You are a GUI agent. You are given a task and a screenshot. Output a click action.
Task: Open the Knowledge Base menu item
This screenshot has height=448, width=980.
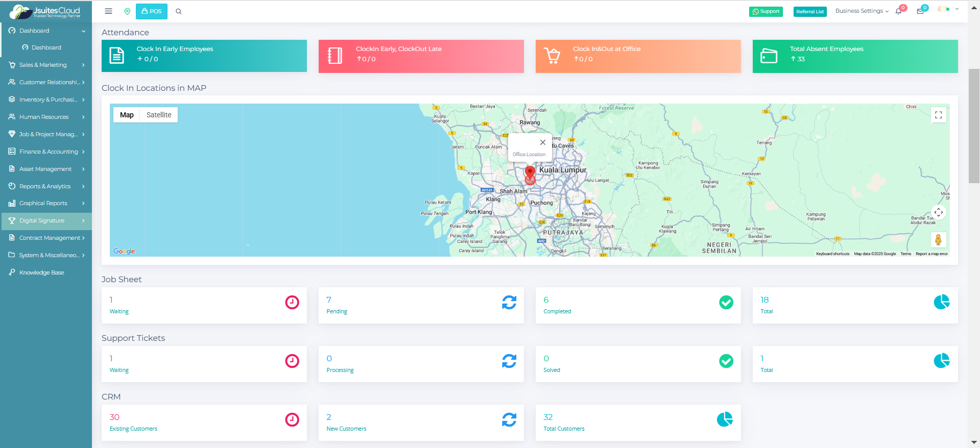[42, 272]
